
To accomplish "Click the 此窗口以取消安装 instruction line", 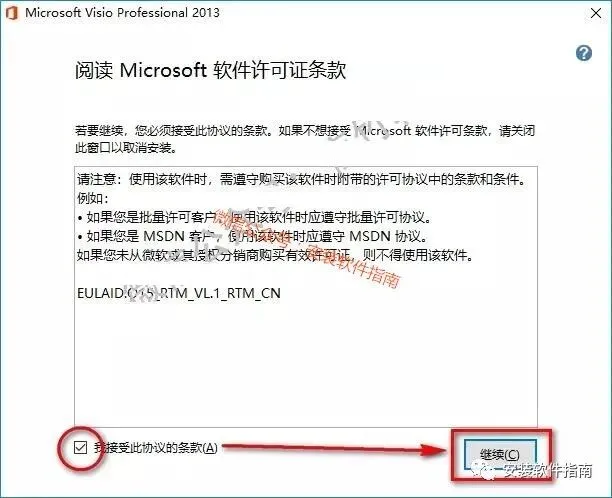I will tap(125, 148).
